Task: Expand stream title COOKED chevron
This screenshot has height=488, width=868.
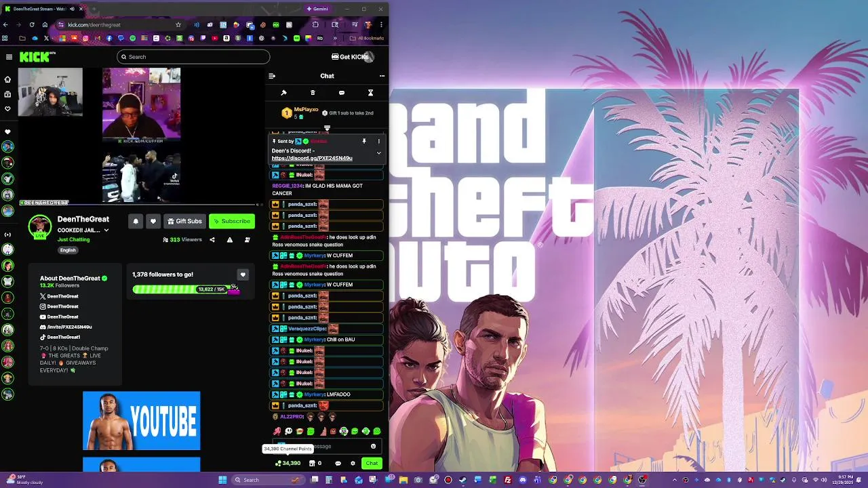Action: point(106,230)
